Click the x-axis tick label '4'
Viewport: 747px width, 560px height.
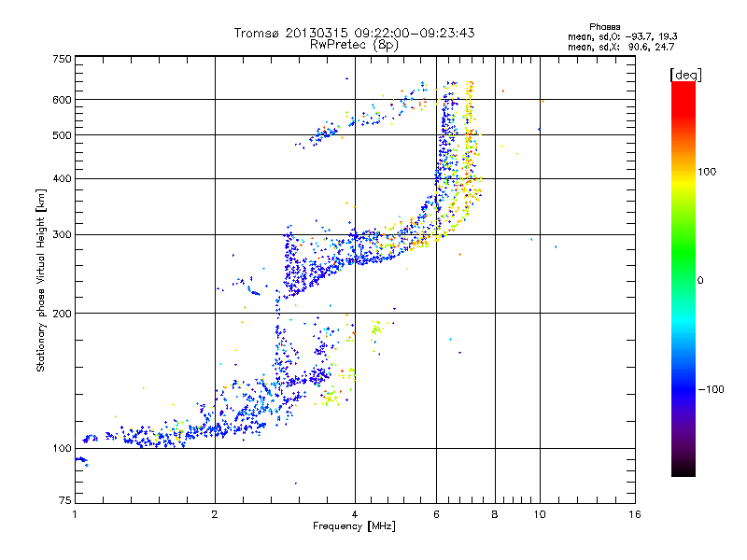click(x=355, y=514)
